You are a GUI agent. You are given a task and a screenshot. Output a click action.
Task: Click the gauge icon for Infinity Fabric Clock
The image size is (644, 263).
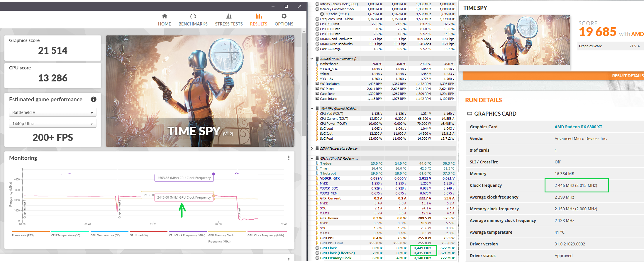[317, 4]
